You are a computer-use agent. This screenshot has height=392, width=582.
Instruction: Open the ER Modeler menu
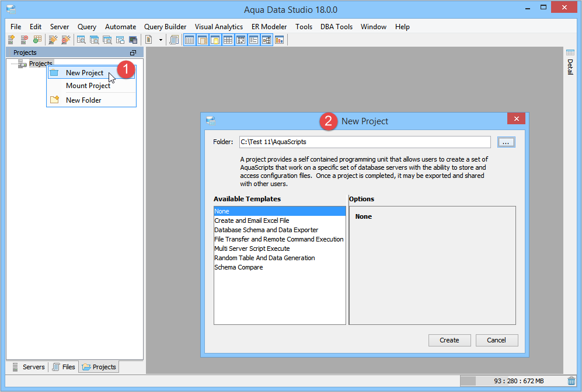point(269,27)
